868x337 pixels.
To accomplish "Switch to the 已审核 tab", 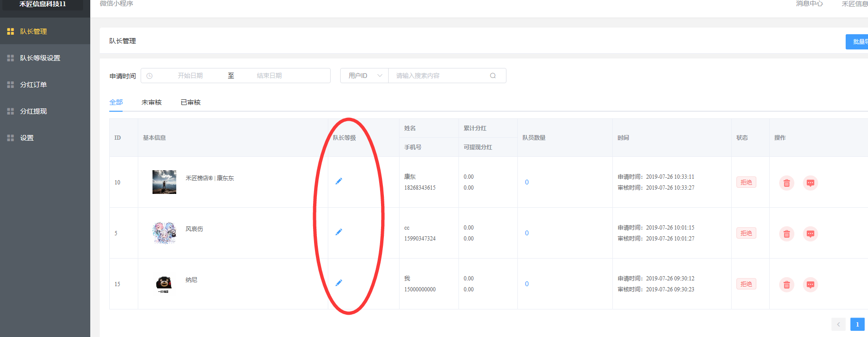I will 191,102.
